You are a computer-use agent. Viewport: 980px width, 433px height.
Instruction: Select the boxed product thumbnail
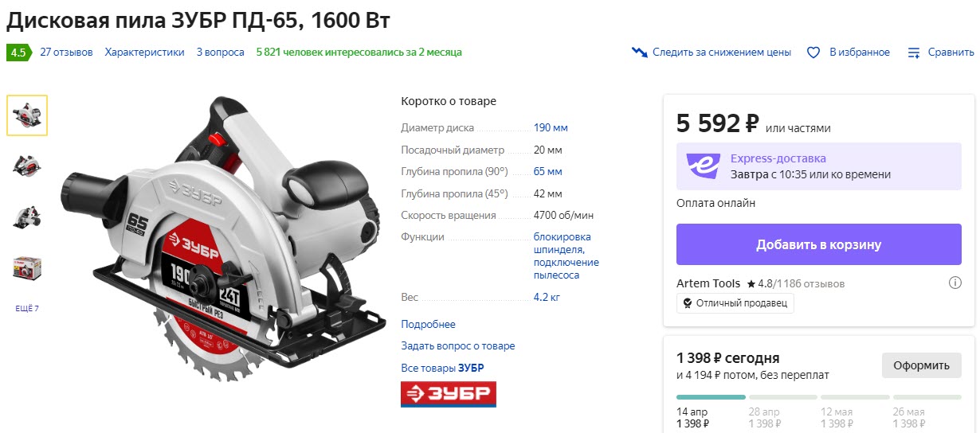27,267
